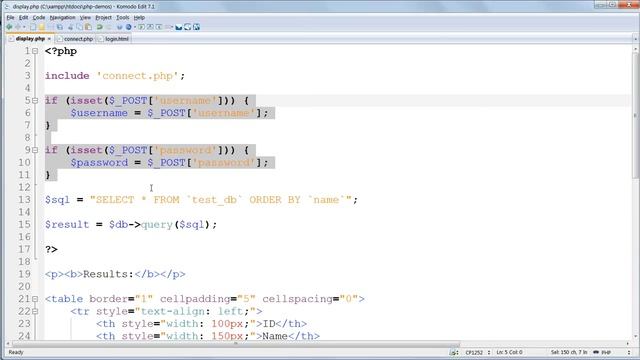Click the horizontal scrollbar right arrow
The image size is (640, 360).
[x=628, y=344]
